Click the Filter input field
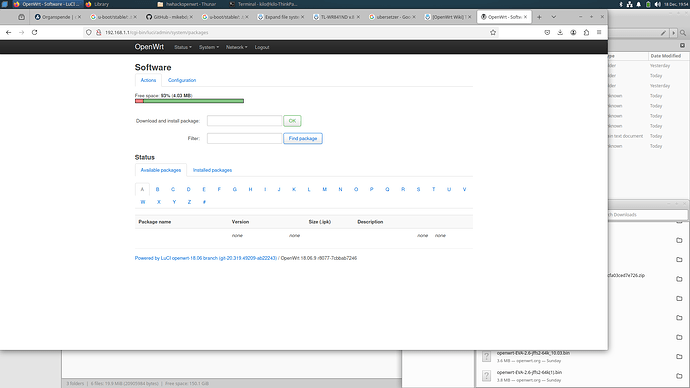690x388 pixels. point(244,139)
